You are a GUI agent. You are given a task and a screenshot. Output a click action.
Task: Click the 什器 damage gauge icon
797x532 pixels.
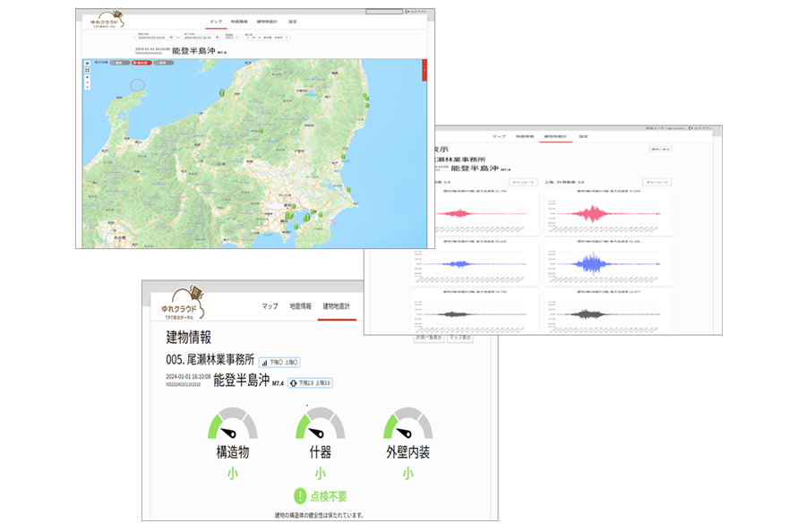pos(320,423)
